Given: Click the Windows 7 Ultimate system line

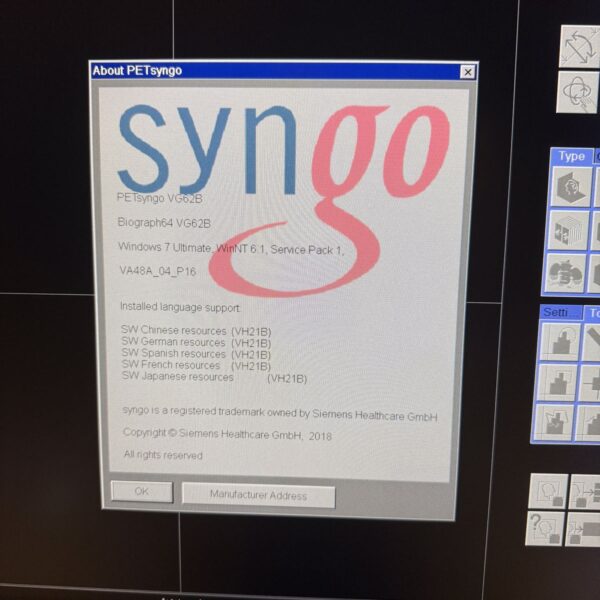Looking at the screenshot, I should tap(231, 249).
